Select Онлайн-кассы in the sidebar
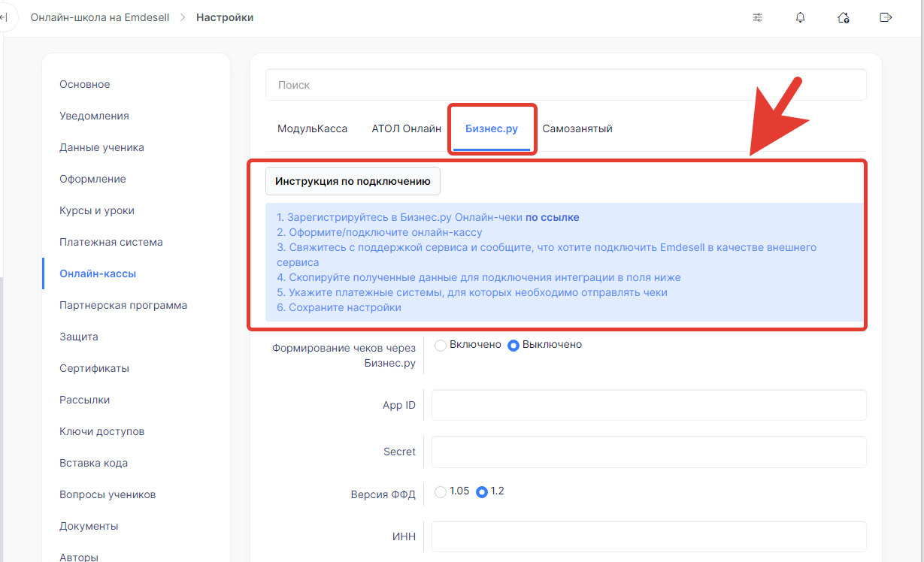This screenshot has width=924, height=562. click(x=98, y=273)
